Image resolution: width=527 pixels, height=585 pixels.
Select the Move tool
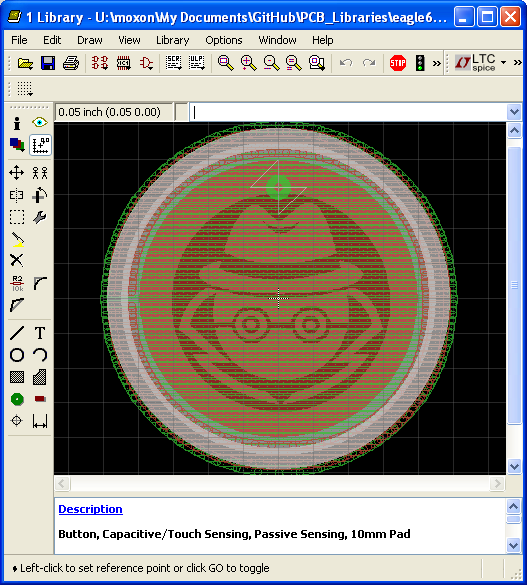tap(17, 173)
